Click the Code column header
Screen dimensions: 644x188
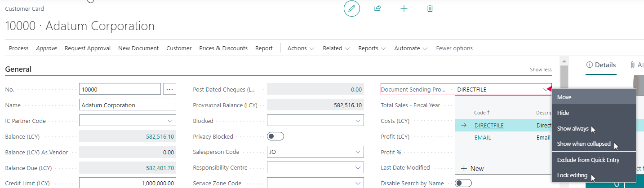tap(482, 113)
